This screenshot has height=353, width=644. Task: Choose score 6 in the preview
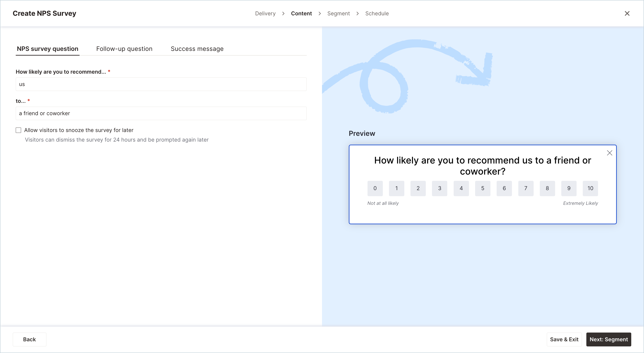(x=504, y=188)
